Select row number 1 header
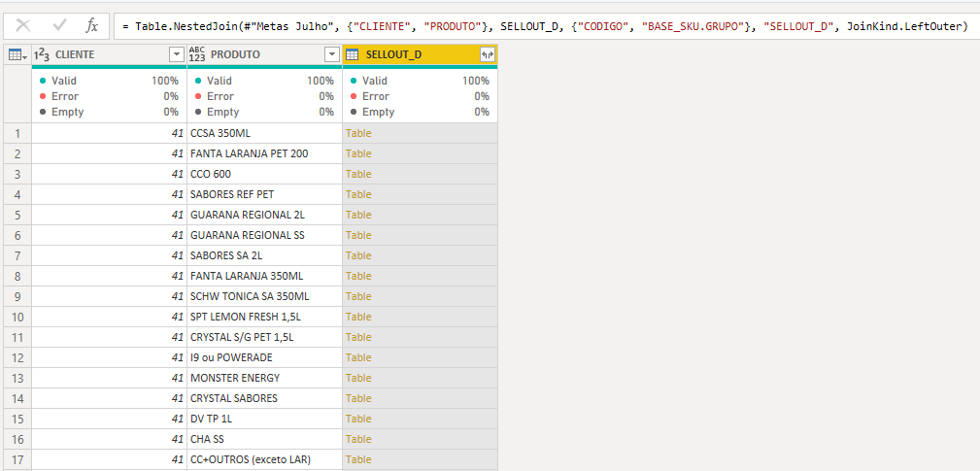This screenshot has height=471, width=980. pyautogui.click(x=17, y=133)
